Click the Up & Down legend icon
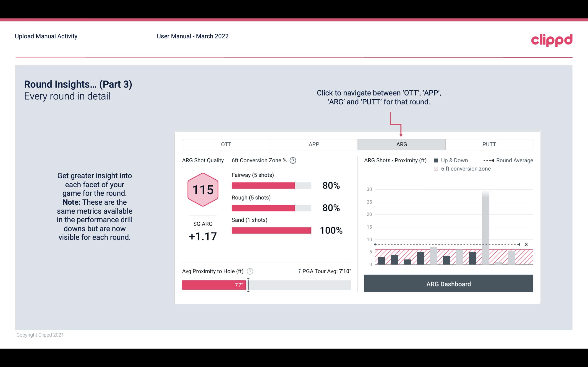This screenshot has width=588, height=367. pyautogui.click(x=436, y=160)
